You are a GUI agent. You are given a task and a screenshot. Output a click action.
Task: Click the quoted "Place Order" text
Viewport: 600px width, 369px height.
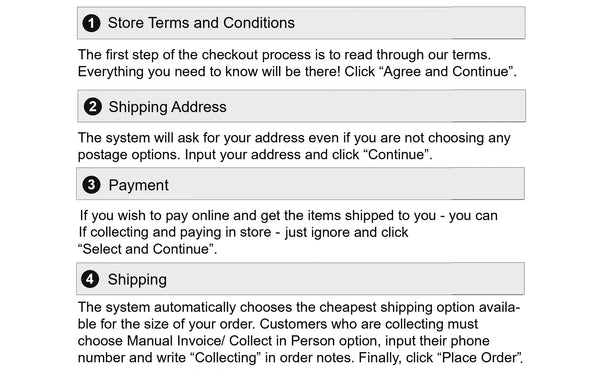[x=479, y=358]
